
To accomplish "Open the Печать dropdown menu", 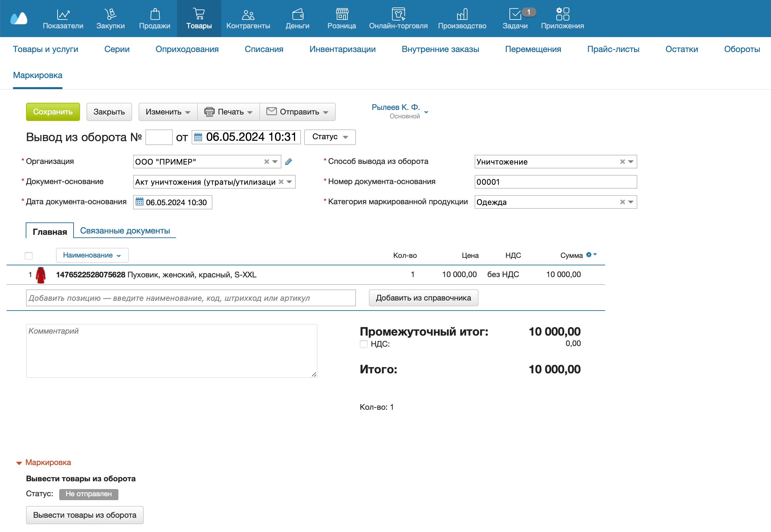I will pos(228,112).
